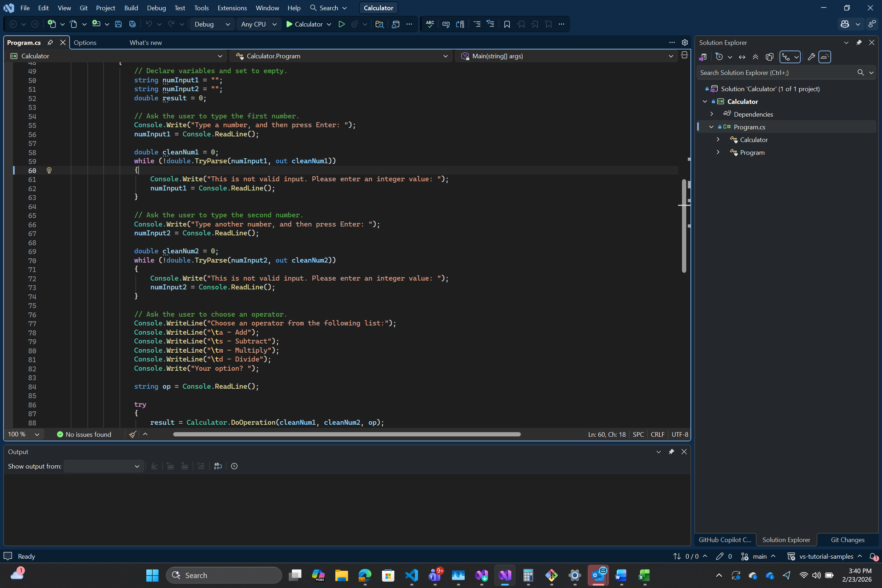Toggle a bookmark on the current line

tap(507, 24)
